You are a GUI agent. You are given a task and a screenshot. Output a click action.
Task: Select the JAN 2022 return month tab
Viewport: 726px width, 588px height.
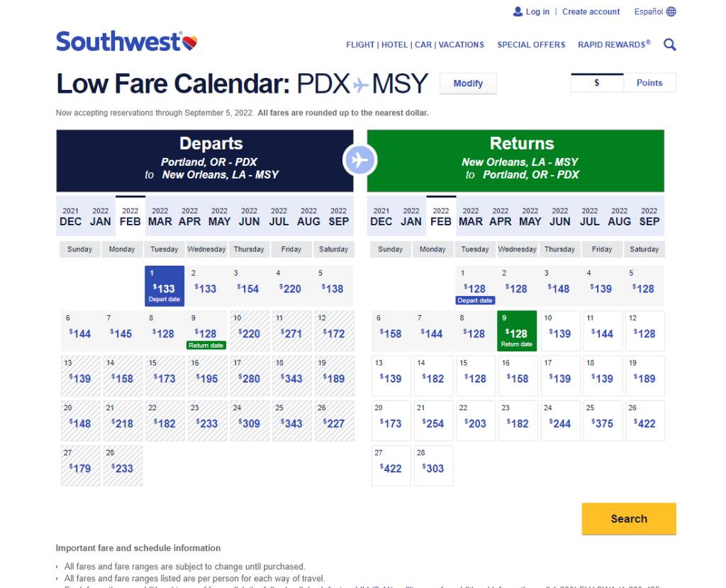(x=411, y=216)
